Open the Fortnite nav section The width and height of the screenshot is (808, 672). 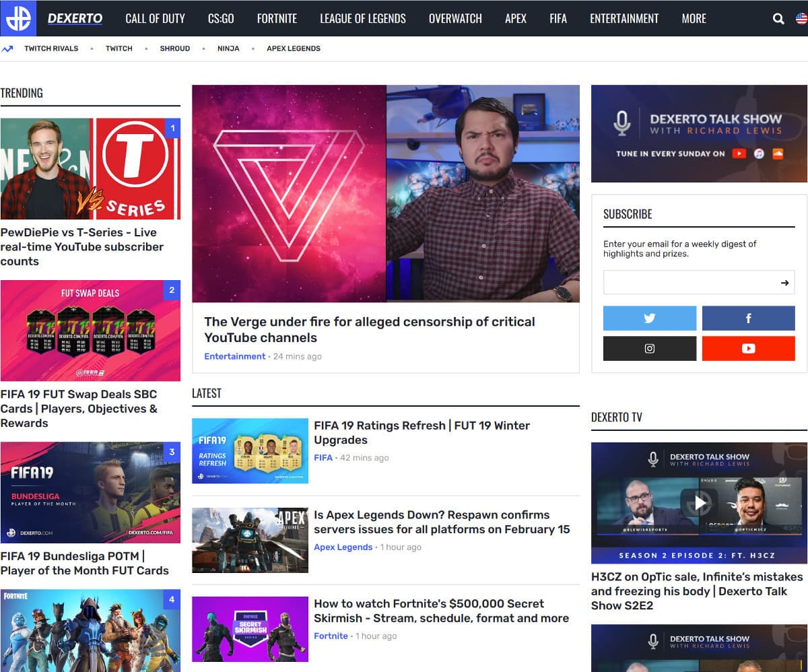click(277, 19)
